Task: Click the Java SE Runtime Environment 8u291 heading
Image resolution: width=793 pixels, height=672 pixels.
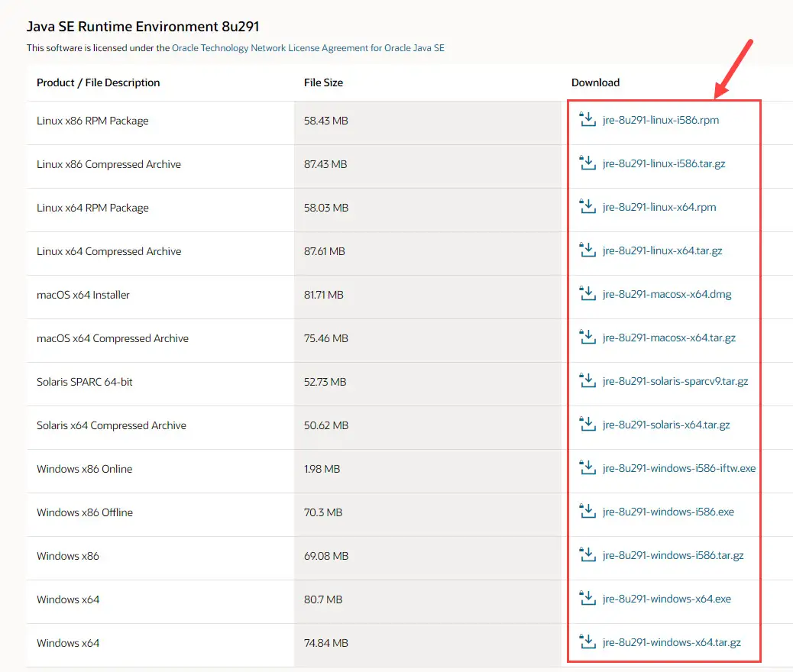Action: (143, 27)
